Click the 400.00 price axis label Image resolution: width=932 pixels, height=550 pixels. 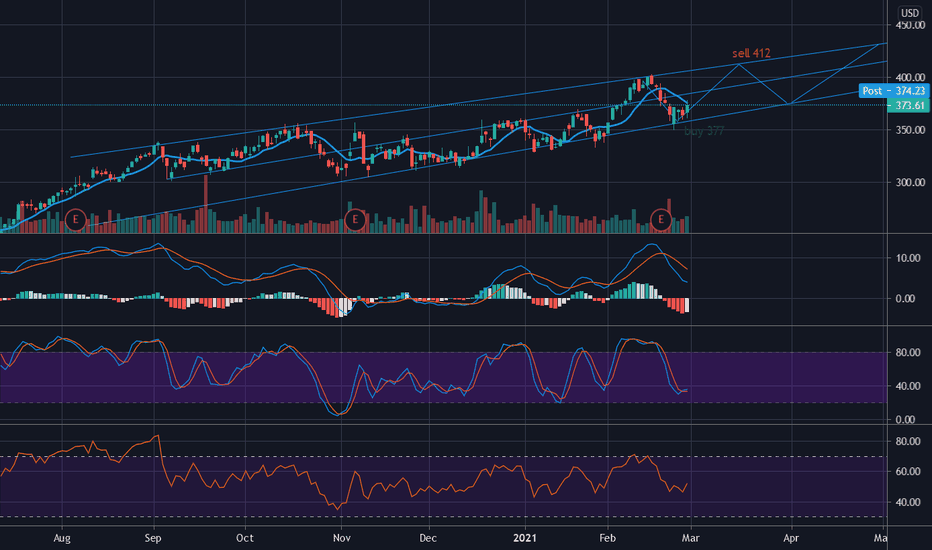(x=910, y=77)
